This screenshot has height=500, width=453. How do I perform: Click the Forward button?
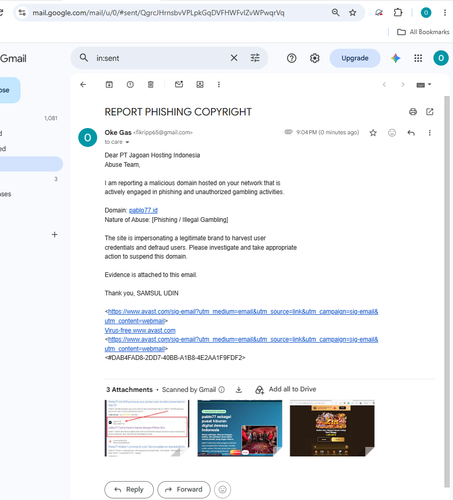(x=184, y=490)
